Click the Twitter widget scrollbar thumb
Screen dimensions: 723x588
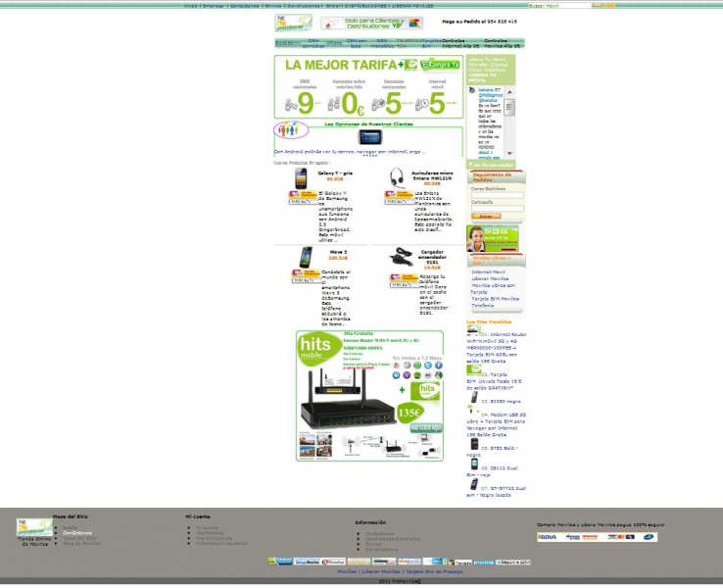point(509,108)
